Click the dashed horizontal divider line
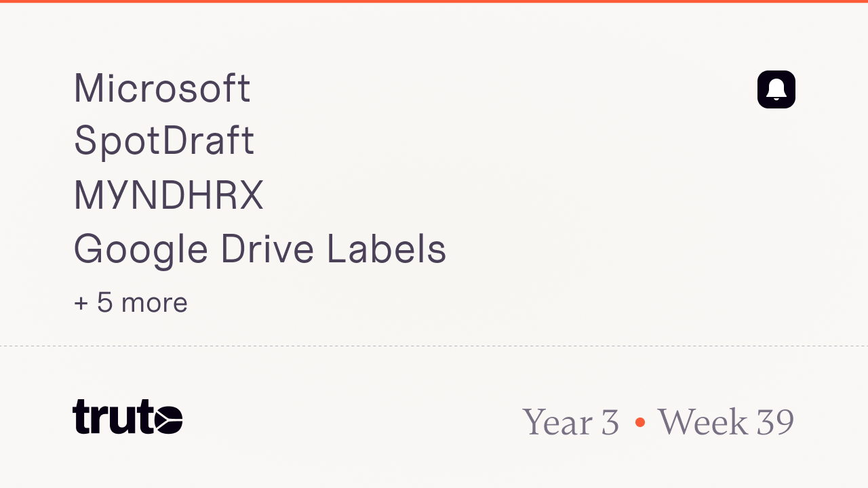Screen dimensions: 868x488 point(434,346)
